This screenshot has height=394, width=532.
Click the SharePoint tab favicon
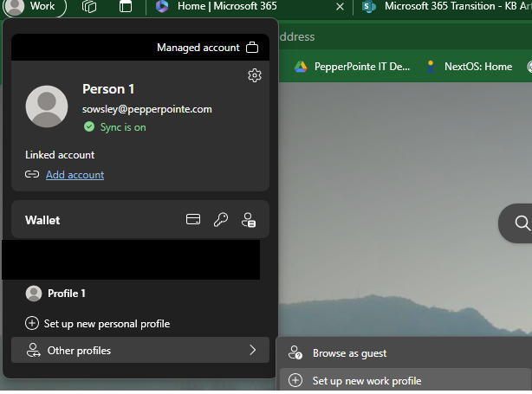(x=369, y=6)
